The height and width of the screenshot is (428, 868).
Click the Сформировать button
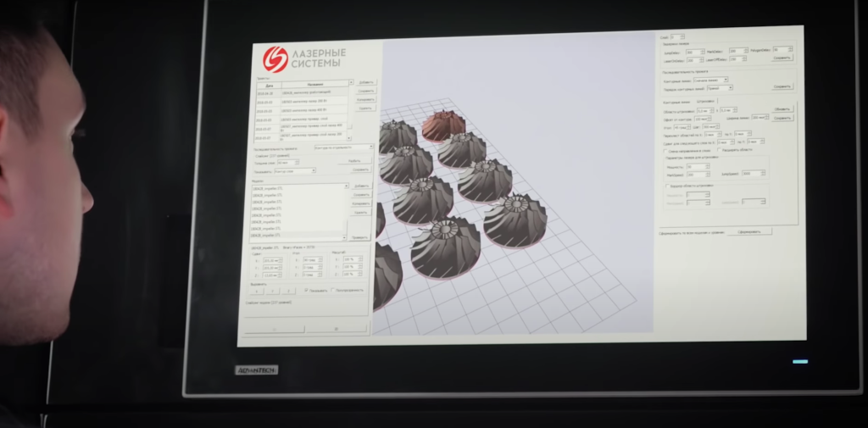(749, 231)
